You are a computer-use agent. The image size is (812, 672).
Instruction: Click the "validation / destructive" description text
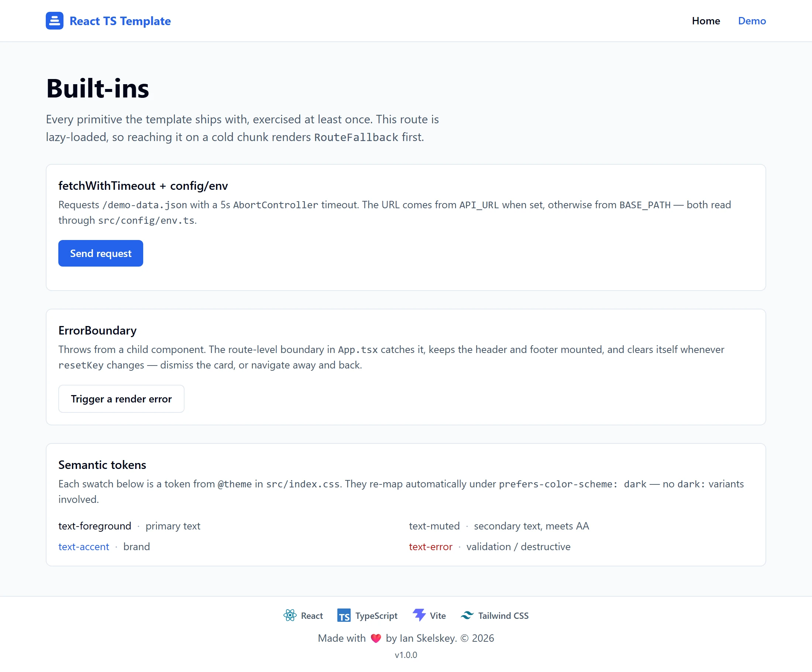pos(518,547)
